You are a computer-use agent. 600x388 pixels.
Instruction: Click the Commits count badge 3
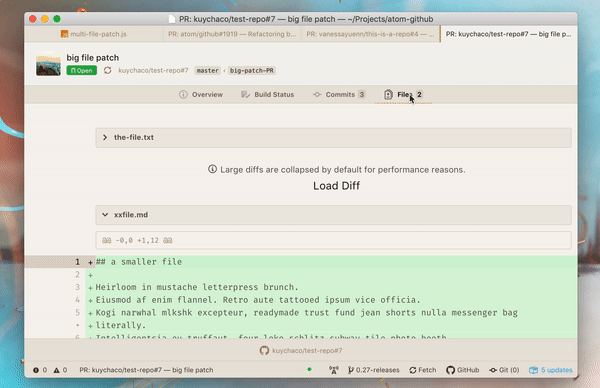click(x=362, y=95)
